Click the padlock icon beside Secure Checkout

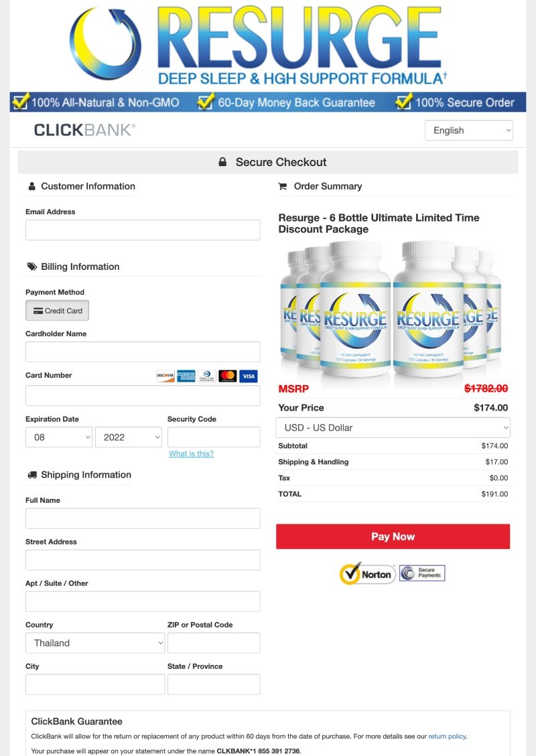222,161
